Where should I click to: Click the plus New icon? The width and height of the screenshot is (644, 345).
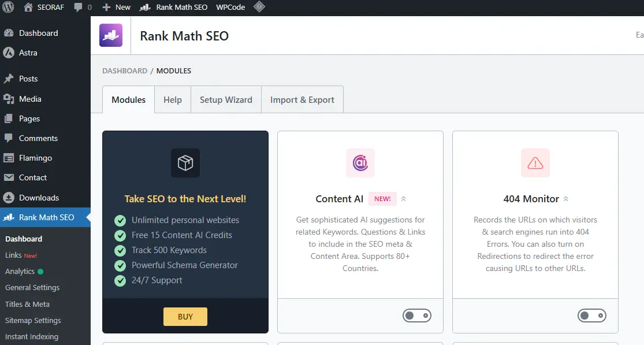pos(106,8)
